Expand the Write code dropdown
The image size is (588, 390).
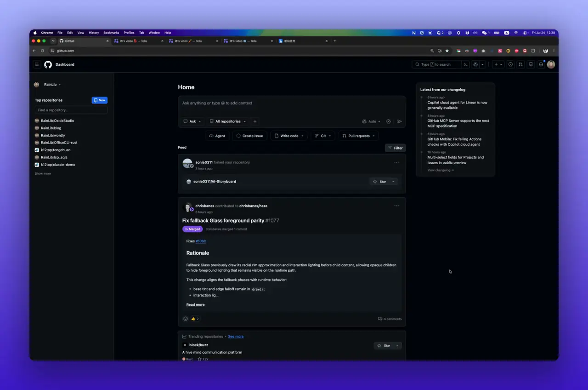point(289,136)
